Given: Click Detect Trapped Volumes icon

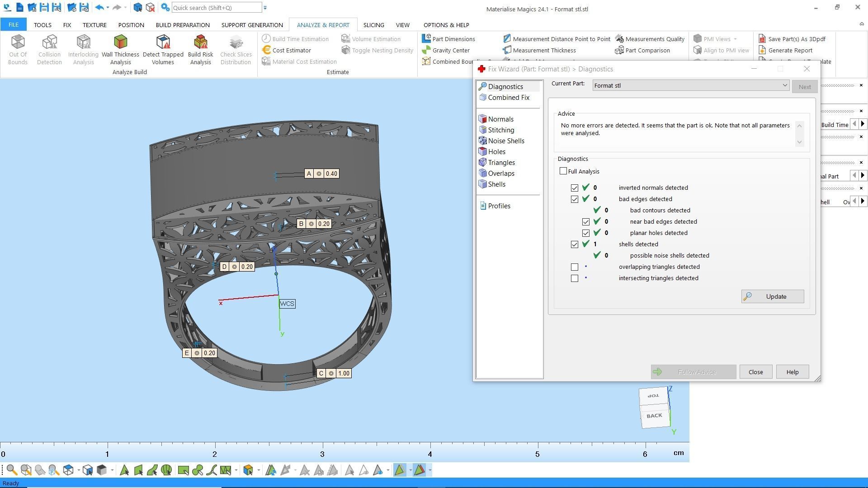Looking at the screenshot, I should click(x=163, y=49).
